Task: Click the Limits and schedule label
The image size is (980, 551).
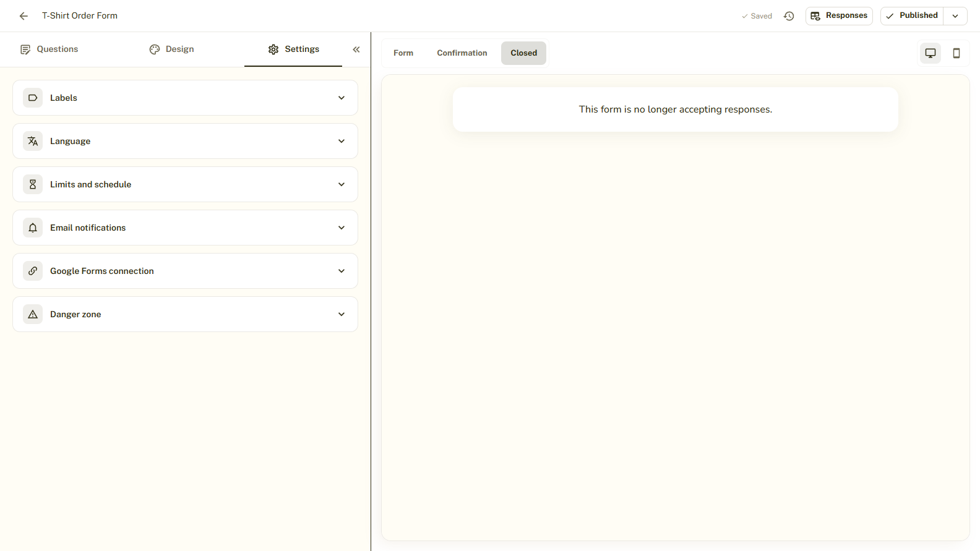Action: [x=90, y=184]
